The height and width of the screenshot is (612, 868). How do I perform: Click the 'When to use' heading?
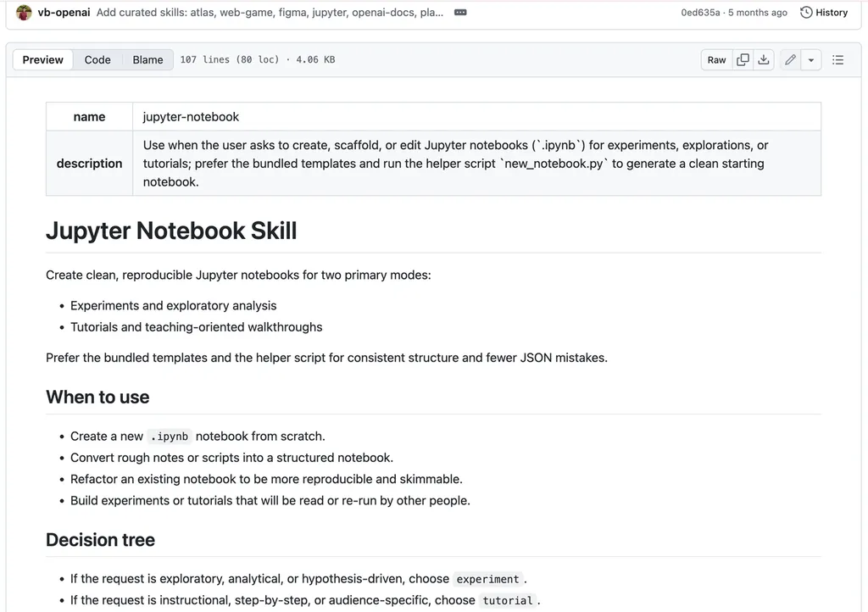[x=97, y=398]
